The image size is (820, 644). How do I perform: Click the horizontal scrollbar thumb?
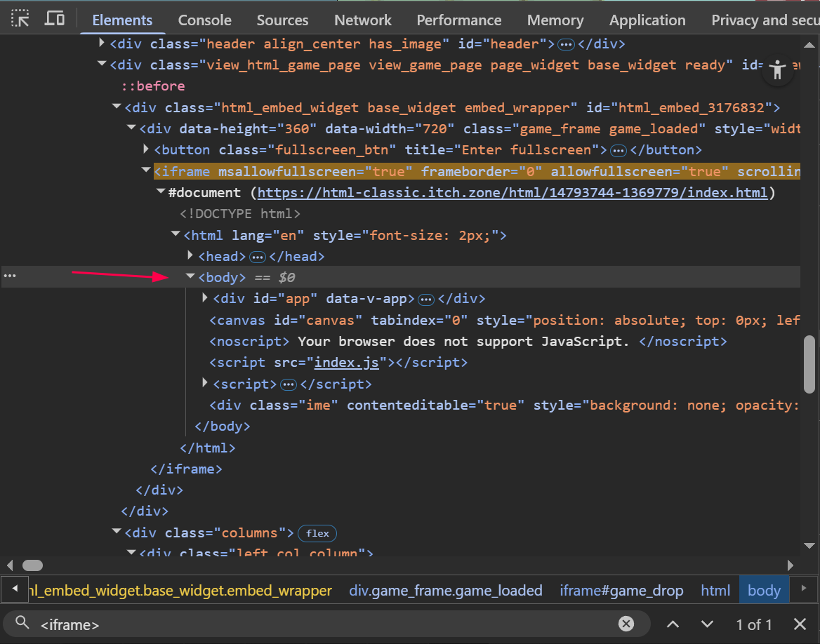click(32, 565)
